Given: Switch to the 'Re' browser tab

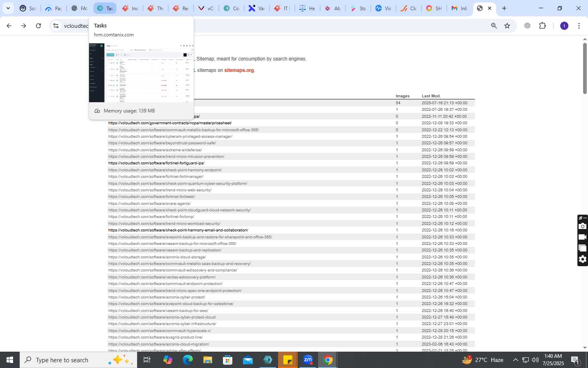Looking at the screenshot, I should (180, 8).
